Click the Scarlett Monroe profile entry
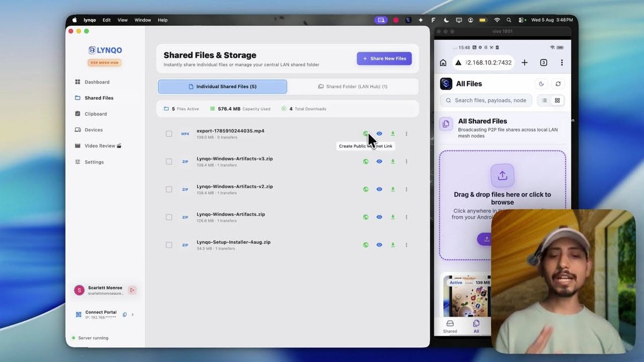Screen dimensions: 644x362 coord(100,290)
